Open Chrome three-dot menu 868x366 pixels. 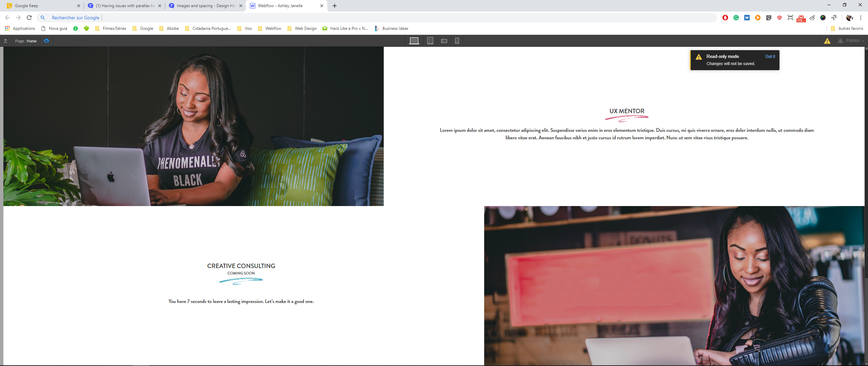point(861,18)
